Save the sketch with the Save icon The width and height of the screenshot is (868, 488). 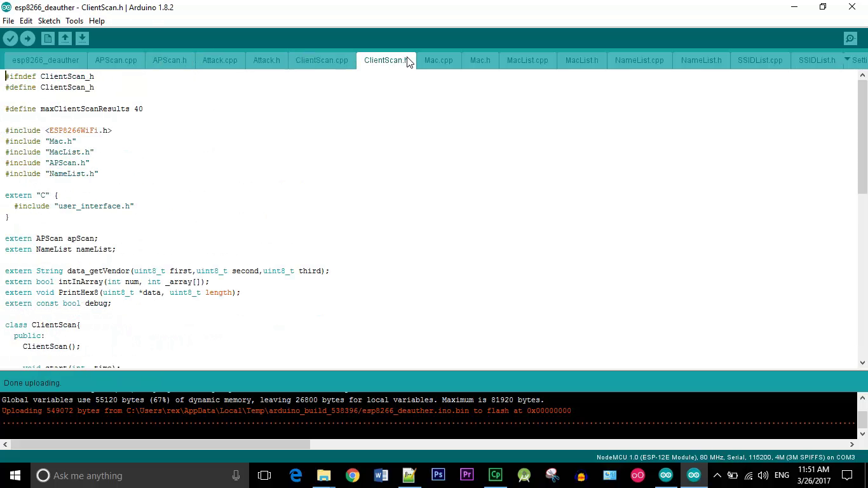(82, 39)
